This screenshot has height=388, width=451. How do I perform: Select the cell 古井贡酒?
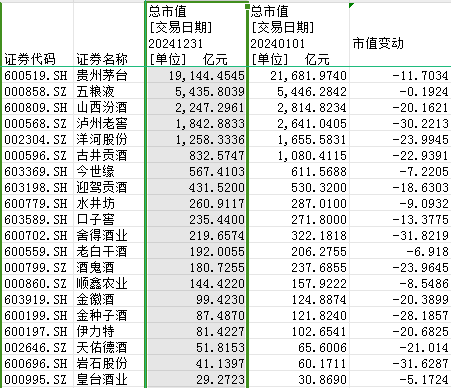tap(109, 155)
